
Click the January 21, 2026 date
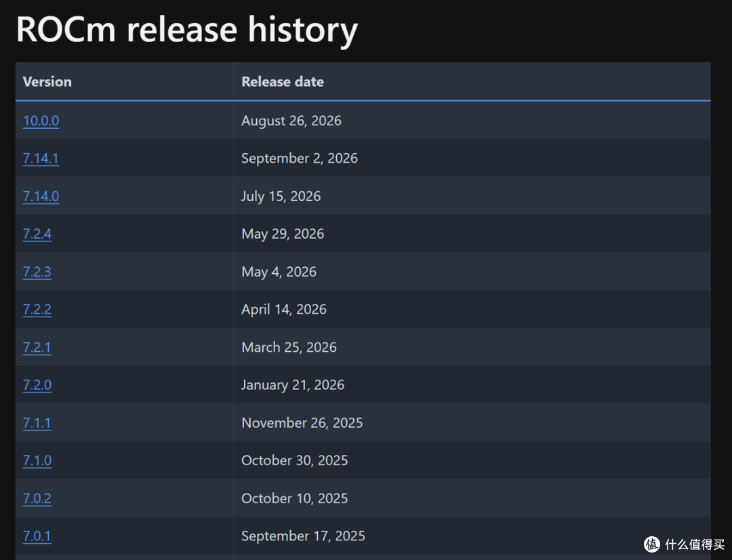pos(293,385)
